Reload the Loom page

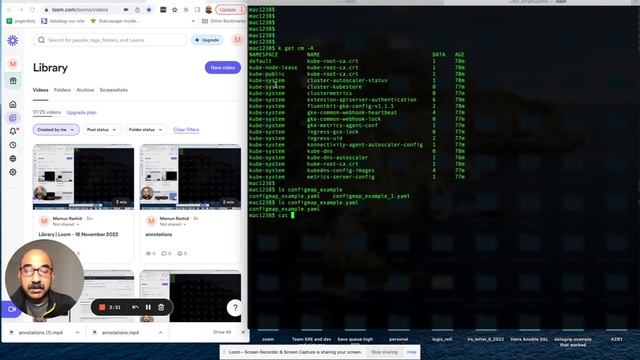point(32,9)
